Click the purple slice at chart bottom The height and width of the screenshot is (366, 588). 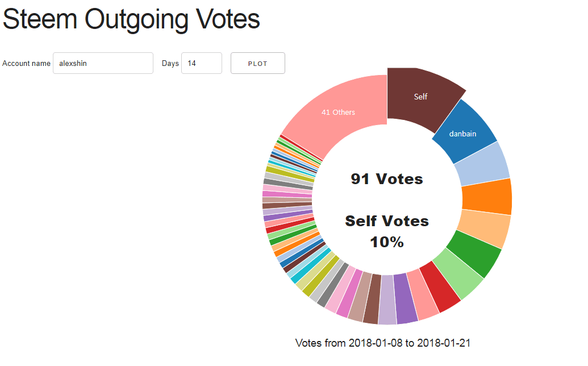(406, 300)
